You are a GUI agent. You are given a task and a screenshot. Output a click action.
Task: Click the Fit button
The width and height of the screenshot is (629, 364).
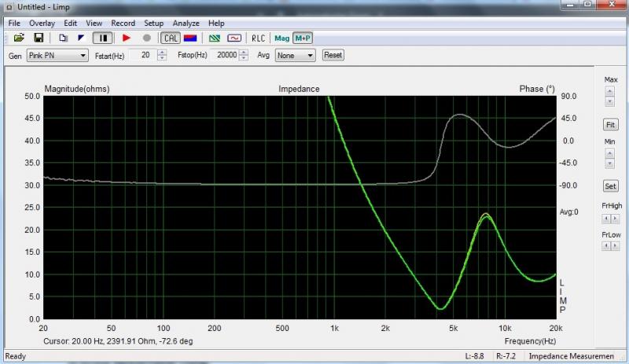[x=610, y=125]
